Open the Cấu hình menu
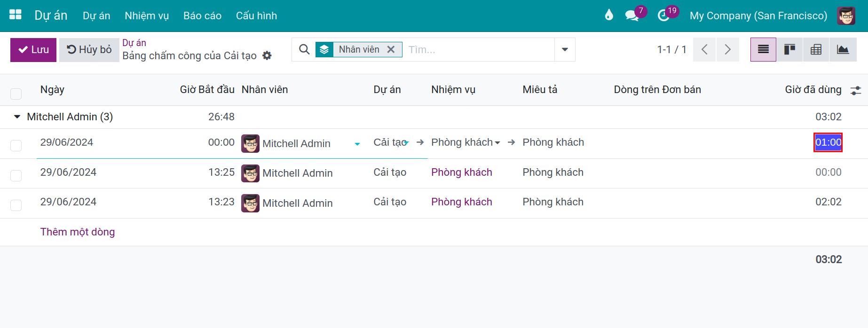The height and width of the screenshot is (328, 868). coord(256,16)
